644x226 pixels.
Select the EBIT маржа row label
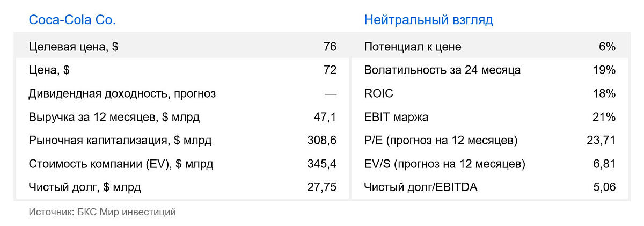pyautogui.click(x=396, y=118)
